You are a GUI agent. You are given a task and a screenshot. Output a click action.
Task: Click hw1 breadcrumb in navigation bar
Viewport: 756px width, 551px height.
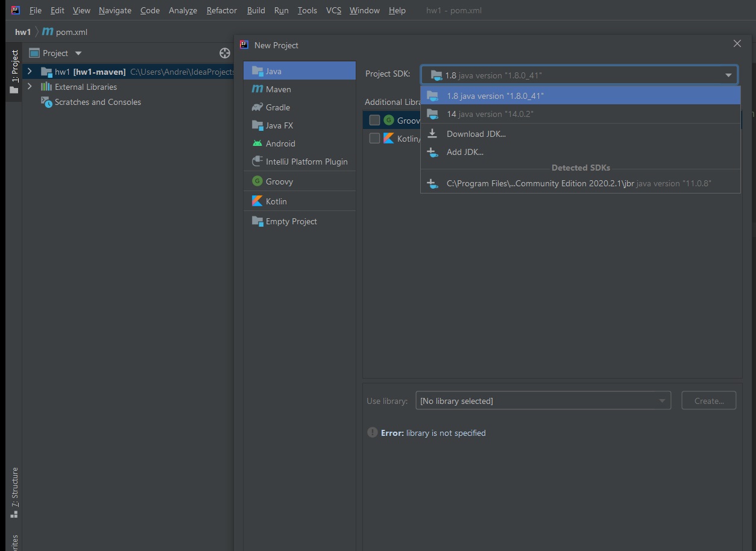pos(23,32)
